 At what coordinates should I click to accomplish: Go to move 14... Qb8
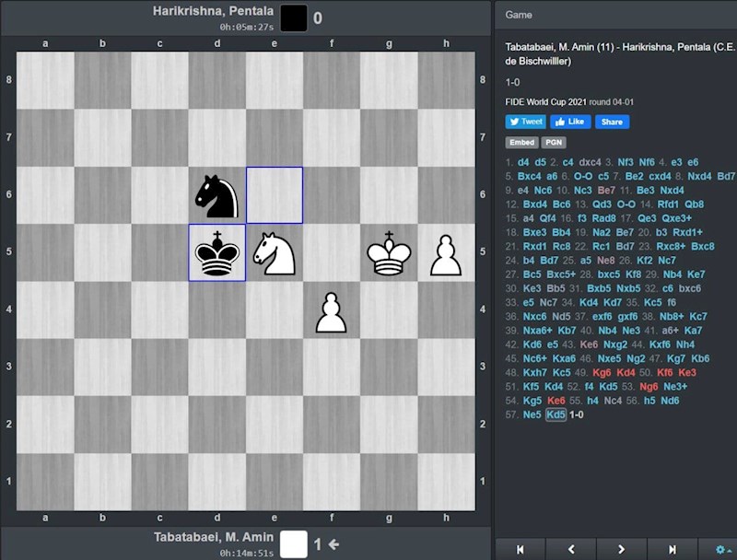click(x=694, y=204)
